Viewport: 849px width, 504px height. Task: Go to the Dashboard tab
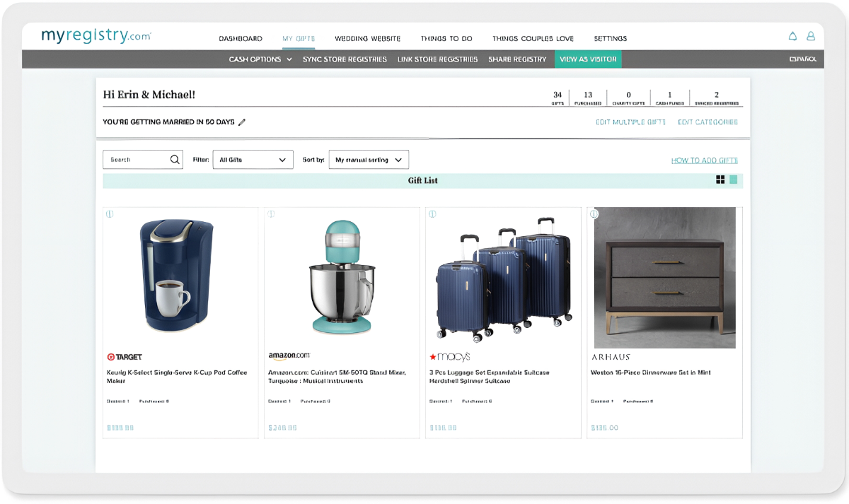coord(241,39)
